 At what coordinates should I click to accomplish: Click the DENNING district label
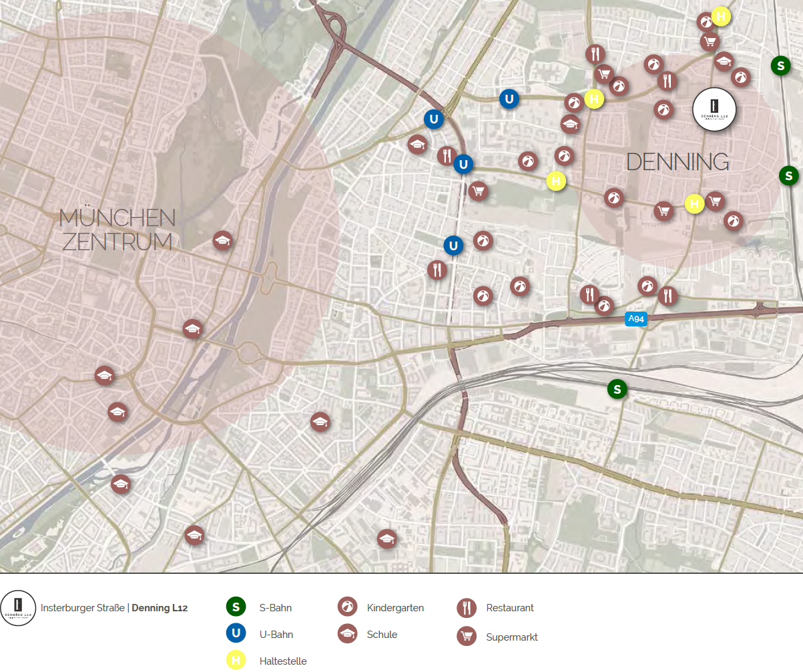pyautogui.click(x=678, y=161)
